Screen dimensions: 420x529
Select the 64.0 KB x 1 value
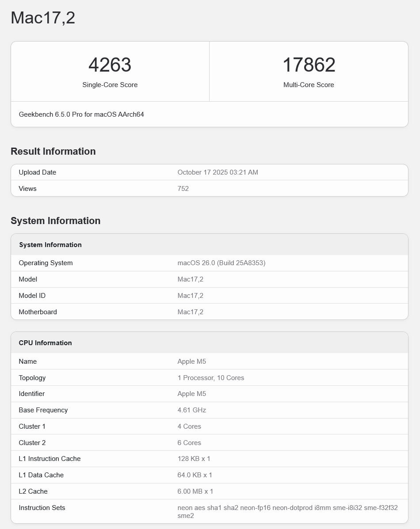[x=195, y=475]
